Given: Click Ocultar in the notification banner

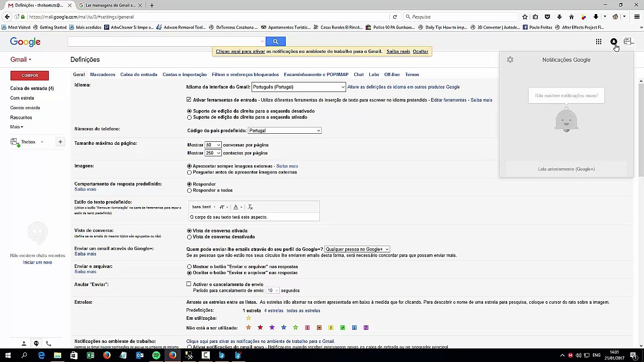Looking at the screenshot, I should pyautogui.click(x=420, y=51).
